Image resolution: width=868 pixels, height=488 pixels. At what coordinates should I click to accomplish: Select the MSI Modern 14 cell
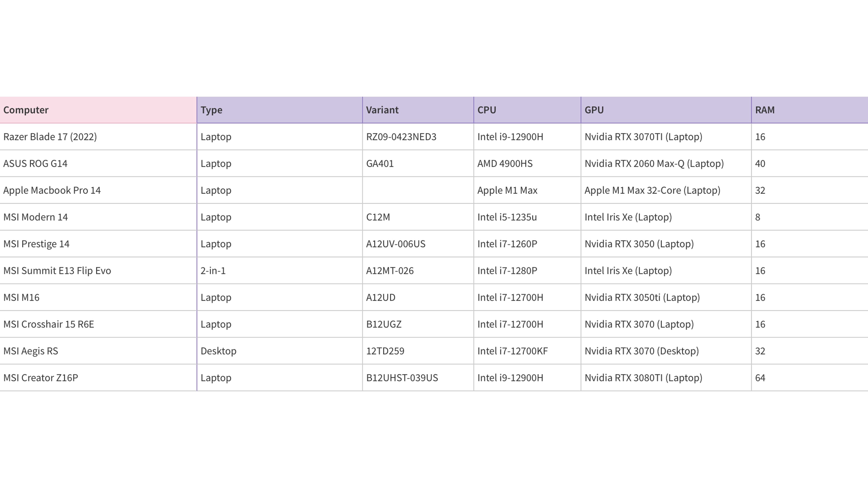coord(98,217)
